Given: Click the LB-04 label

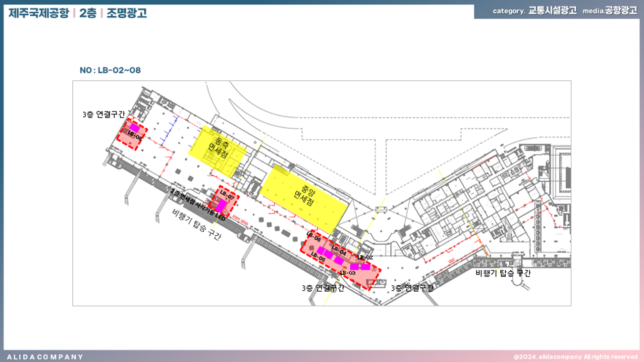Looking at the screenshot, I should (339, 251).
